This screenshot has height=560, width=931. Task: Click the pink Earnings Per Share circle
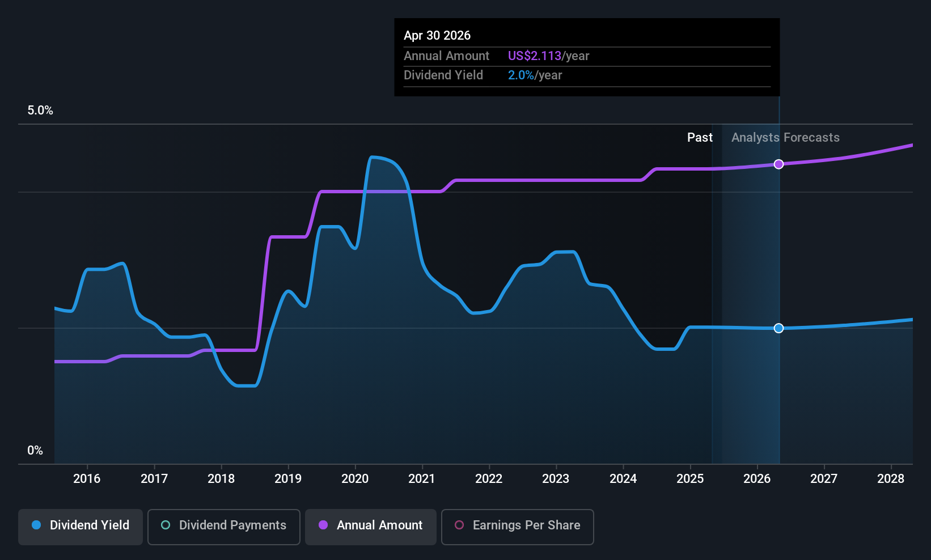459,525
